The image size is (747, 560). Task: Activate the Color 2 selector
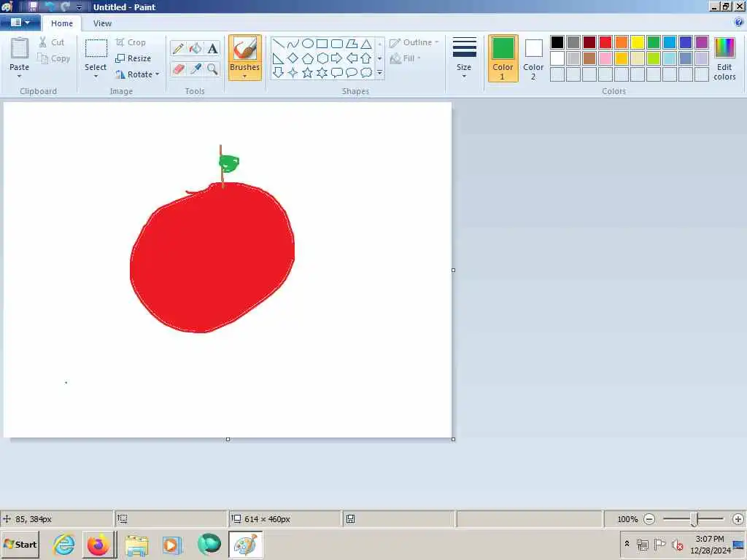(533, 58)
